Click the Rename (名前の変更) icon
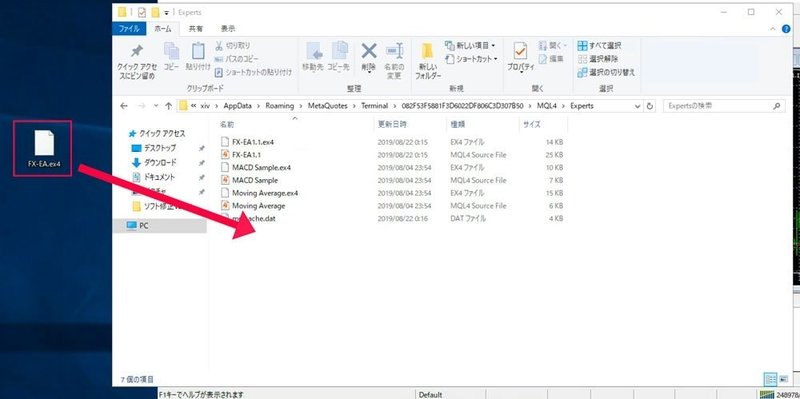Screen dimensions: 800x399 click(x=394, y=52)
